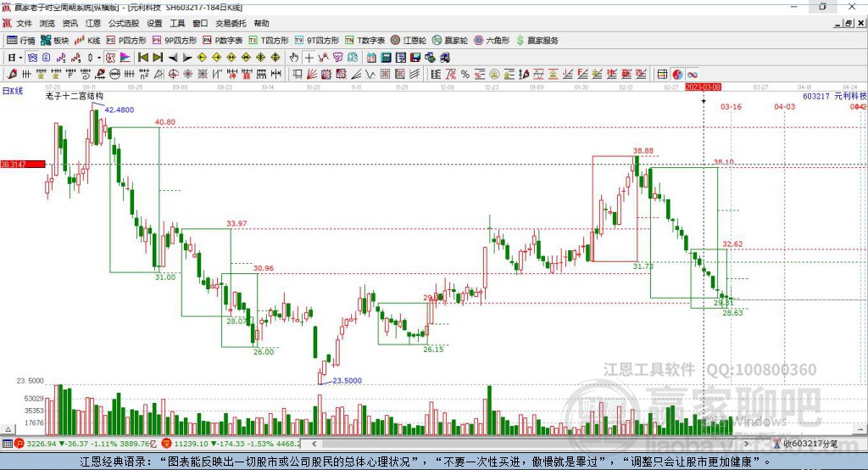Image resolution: width=868 pixels, height=470 pixels.
Task: Click the 行情 toolbar button
Action: click(x=21, y=41)
